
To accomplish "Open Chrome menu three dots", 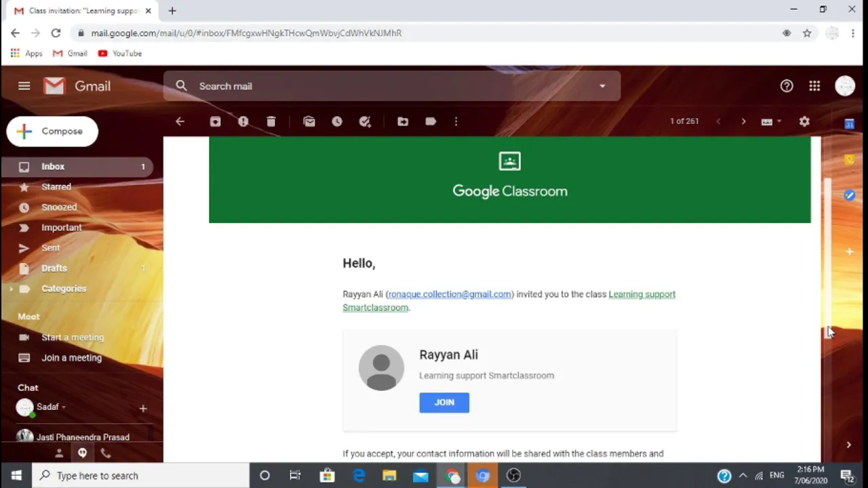I will [x=853, y=33].
